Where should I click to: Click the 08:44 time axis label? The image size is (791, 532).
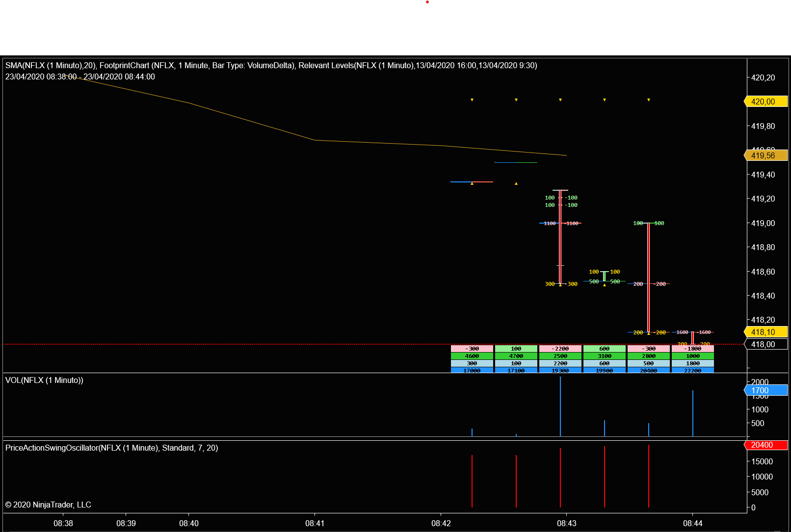692,523
